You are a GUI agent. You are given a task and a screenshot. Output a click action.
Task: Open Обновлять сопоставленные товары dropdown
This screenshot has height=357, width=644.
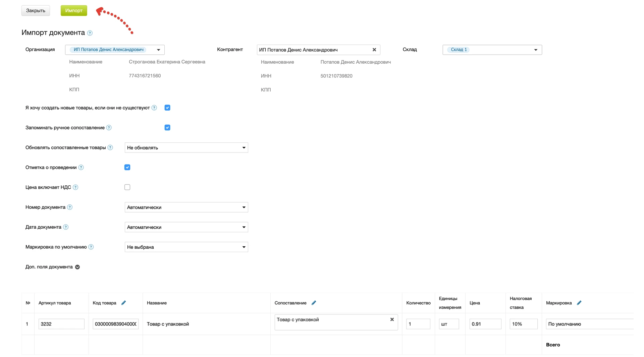(186, 147)
